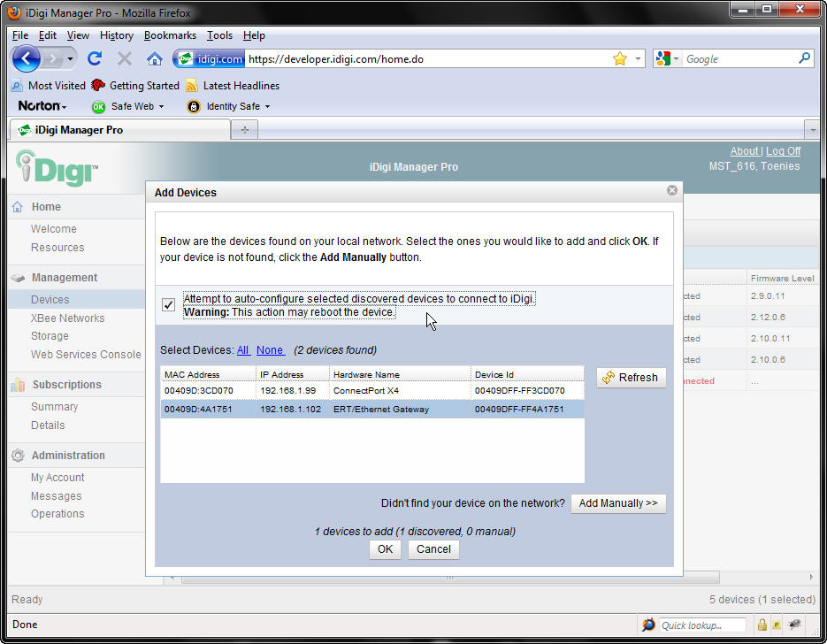
Task: Click the Norton Safe Web icon
Action: coord(99,106)
